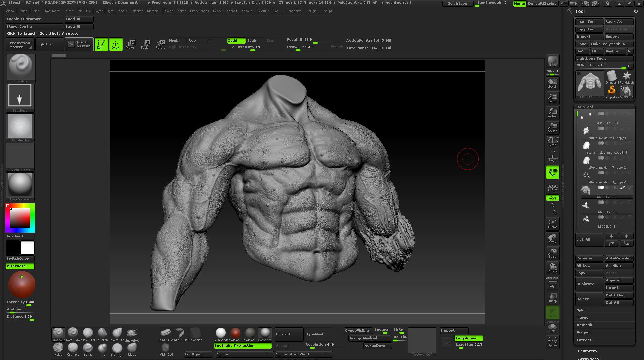The image size is (644, 360).
Task: Toggle the Persp perspective icon
Action: coord(552,142)
